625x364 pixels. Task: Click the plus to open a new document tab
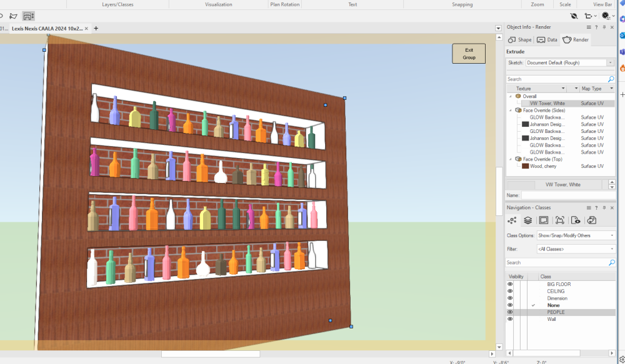pyautogui.click(x=96, y=28)
